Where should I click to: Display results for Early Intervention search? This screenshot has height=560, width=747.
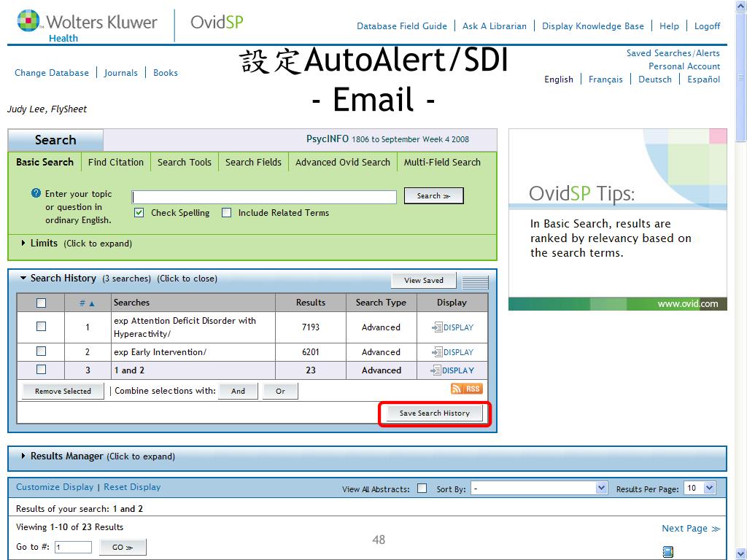point(452,352)
